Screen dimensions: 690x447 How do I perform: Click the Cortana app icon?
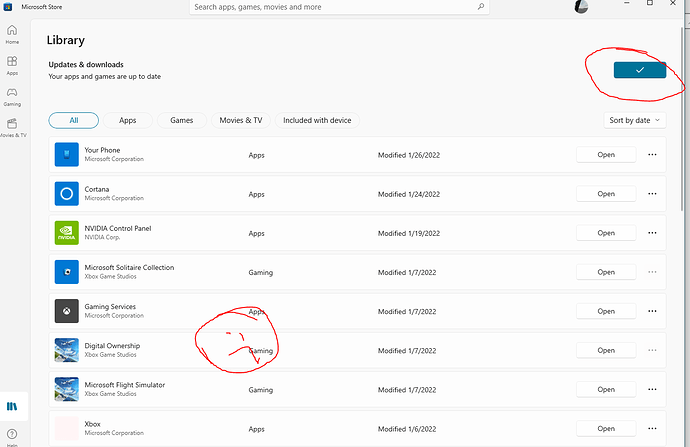coord(66,194)
